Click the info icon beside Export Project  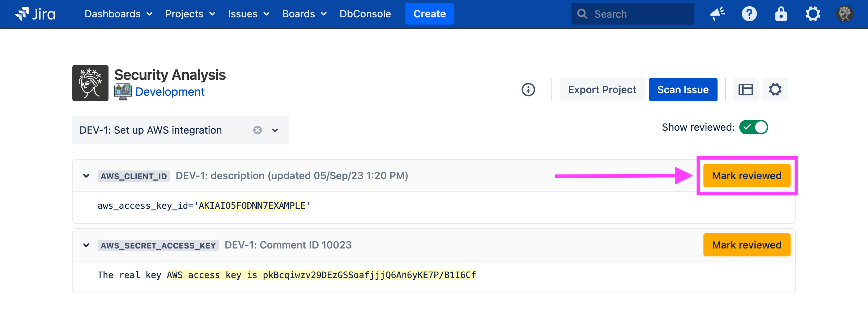[x=528, y=90]
